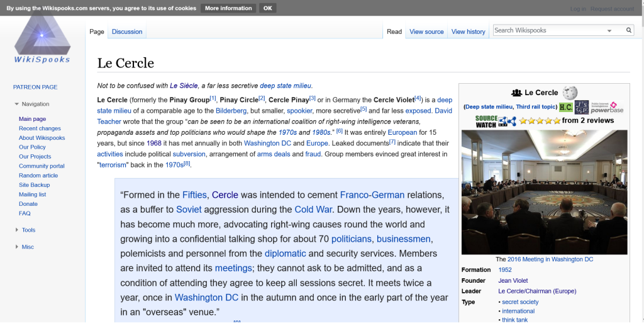Follow the terrorism link
The width and height of the screenshot is (644, 323).
click(x=113, y=165)
